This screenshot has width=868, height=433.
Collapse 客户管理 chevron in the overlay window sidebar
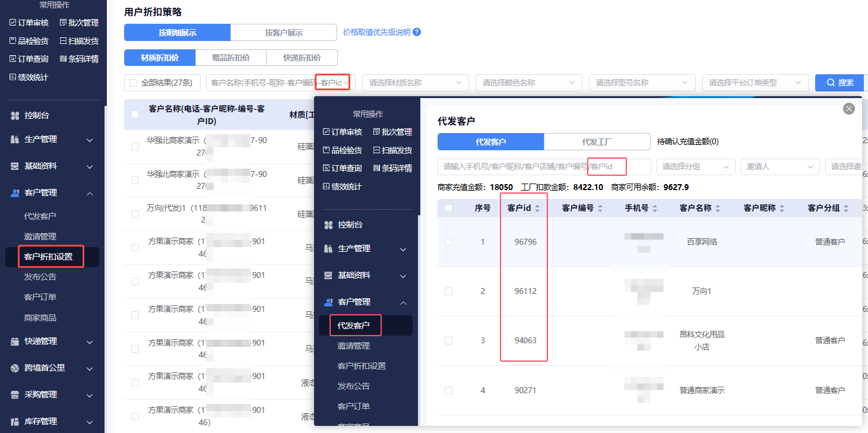403,302
